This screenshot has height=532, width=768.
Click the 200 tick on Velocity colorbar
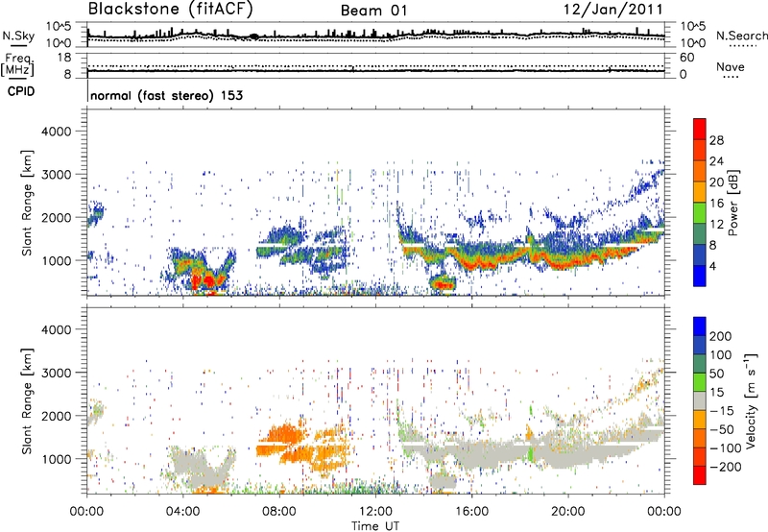point(721,336)
